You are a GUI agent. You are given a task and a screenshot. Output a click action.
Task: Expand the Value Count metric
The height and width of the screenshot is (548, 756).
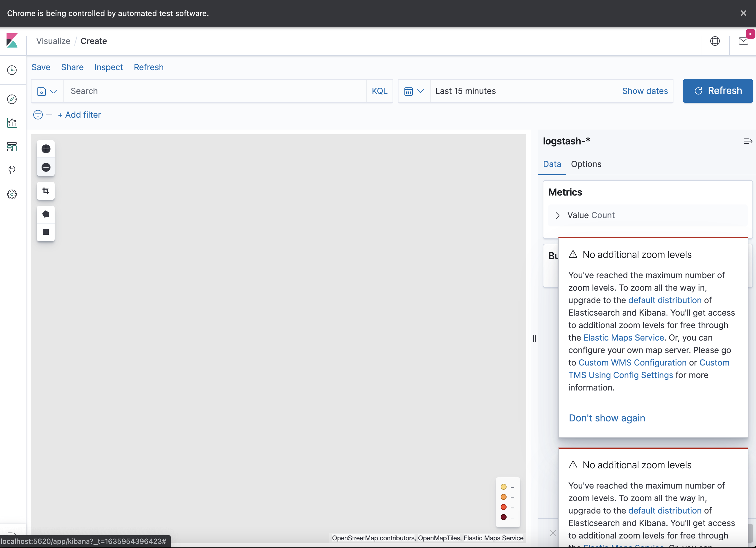557,215
